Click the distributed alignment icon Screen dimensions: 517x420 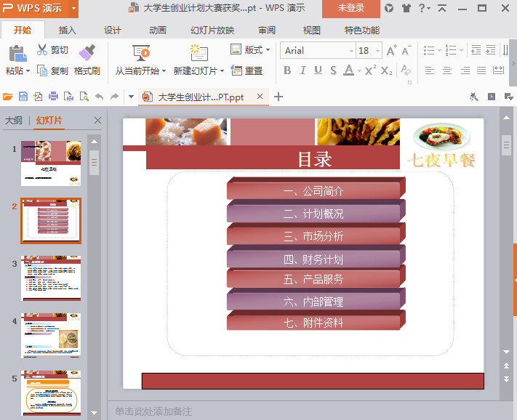click(498, 70)
